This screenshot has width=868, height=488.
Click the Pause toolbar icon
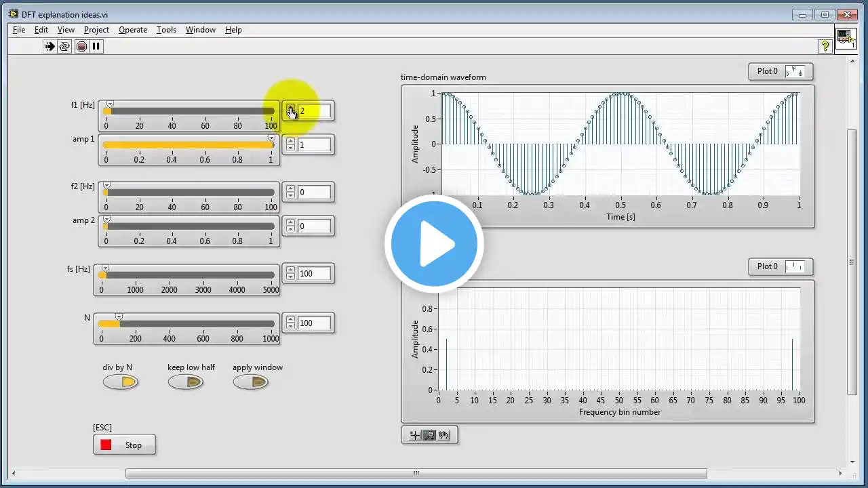coord(96,46)
